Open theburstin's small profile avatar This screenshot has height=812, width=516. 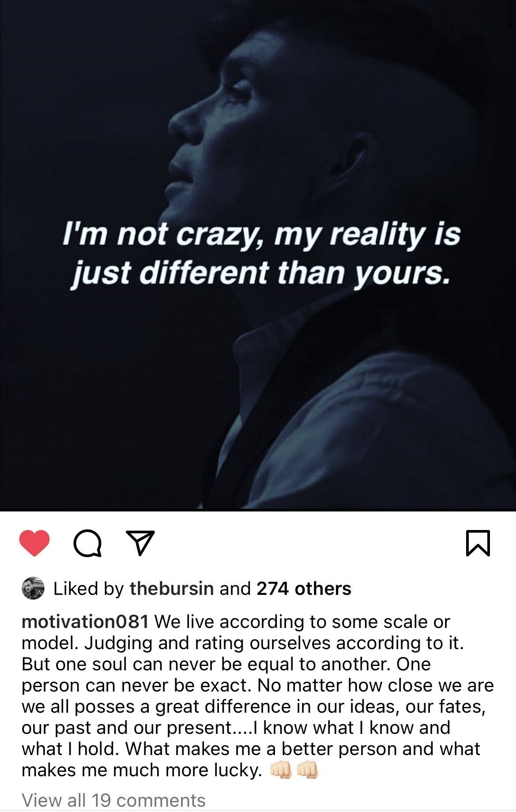pos(33,588)
